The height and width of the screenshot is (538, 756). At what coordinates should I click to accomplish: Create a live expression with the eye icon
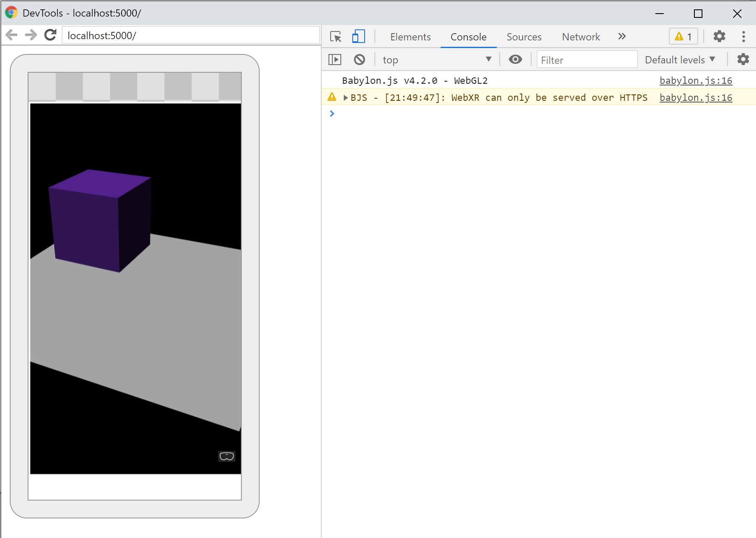pyautogui.click(x=515, y=60)
